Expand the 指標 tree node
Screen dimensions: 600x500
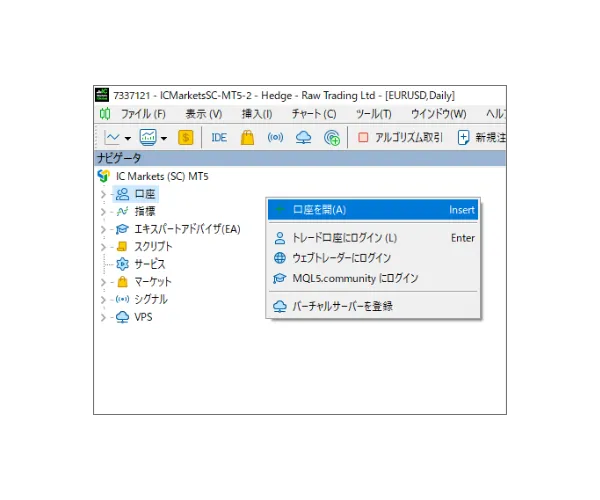103,212
